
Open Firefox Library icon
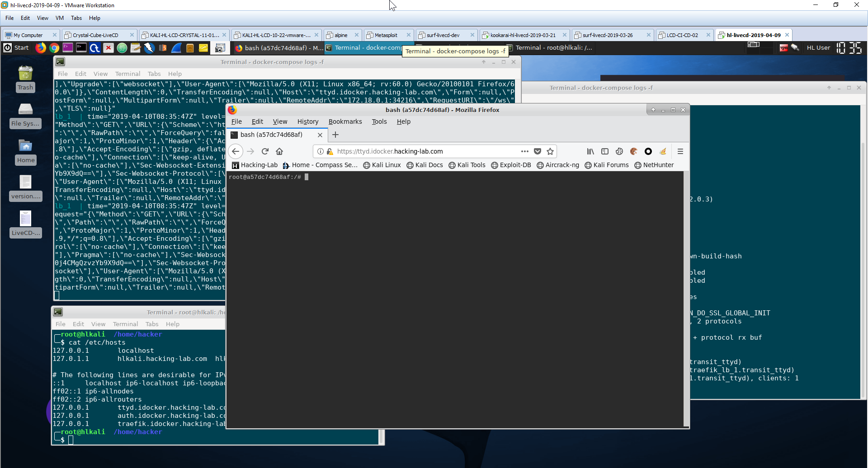(590, 151)
